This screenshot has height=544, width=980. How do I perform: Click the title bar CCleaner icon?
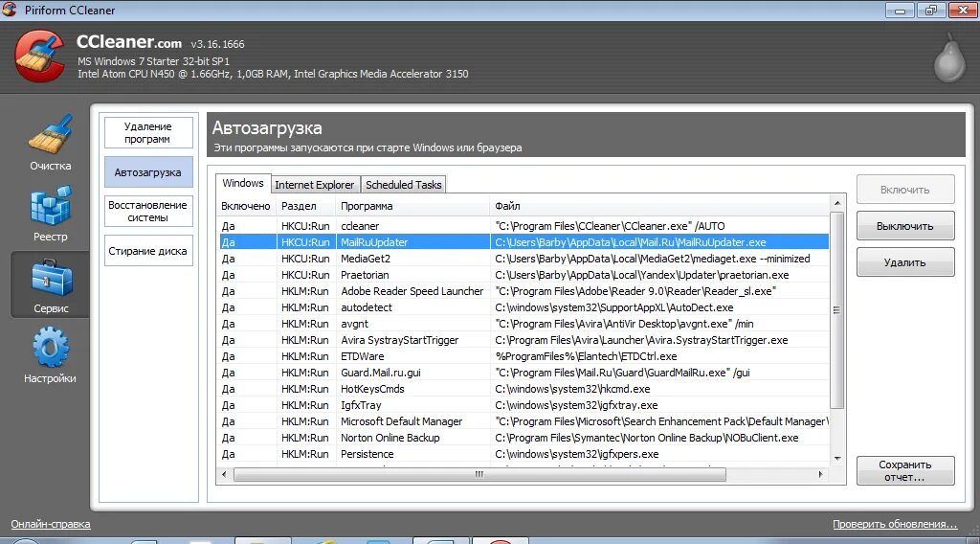(x=10, y=10)
